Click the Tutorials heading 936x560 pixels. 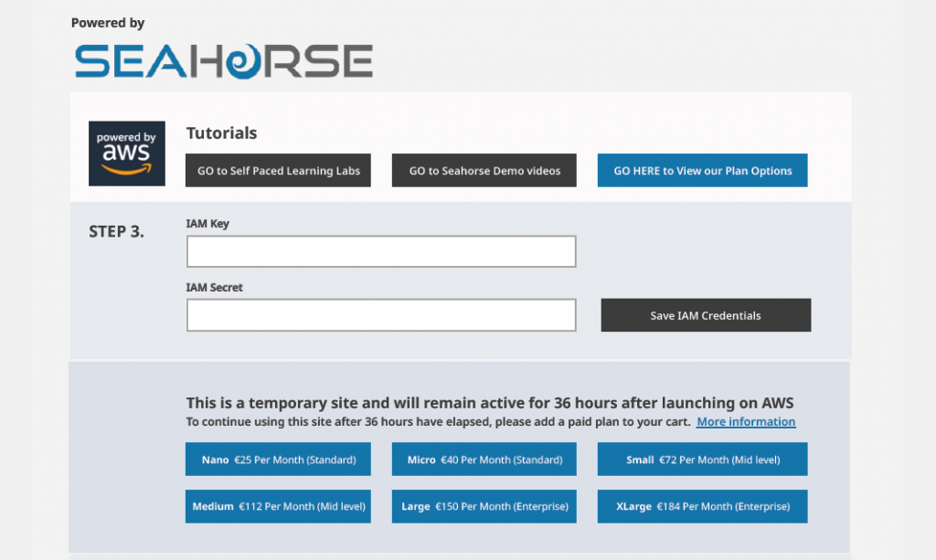(x=221, y=133)
